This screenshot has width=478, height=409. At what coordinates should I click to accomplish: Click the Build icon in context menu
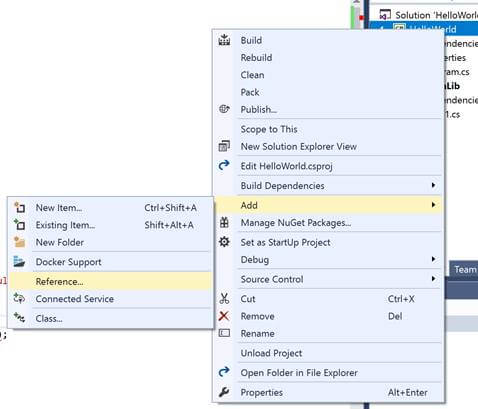(x=224, y=40)
